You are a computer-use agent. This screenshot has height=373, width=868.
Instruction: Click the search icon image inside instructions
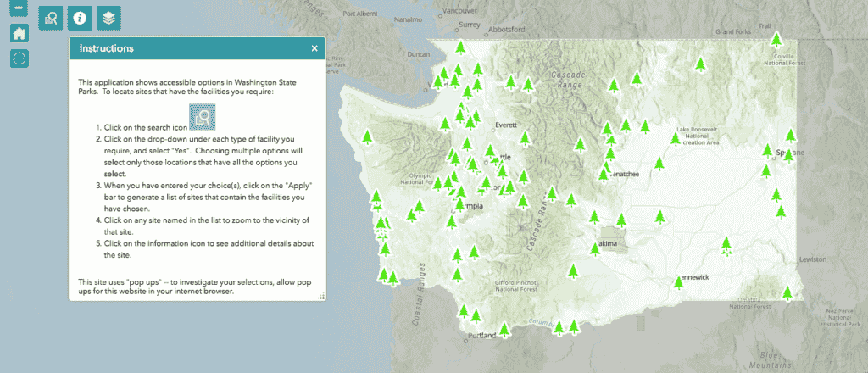[x=202, y=117]
